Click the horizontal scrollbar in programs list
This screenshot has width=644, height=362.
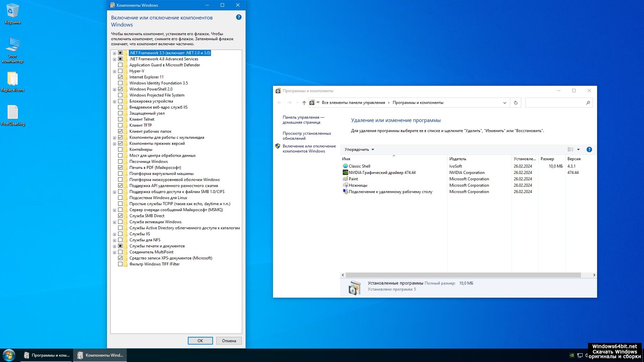click(463, 275)
